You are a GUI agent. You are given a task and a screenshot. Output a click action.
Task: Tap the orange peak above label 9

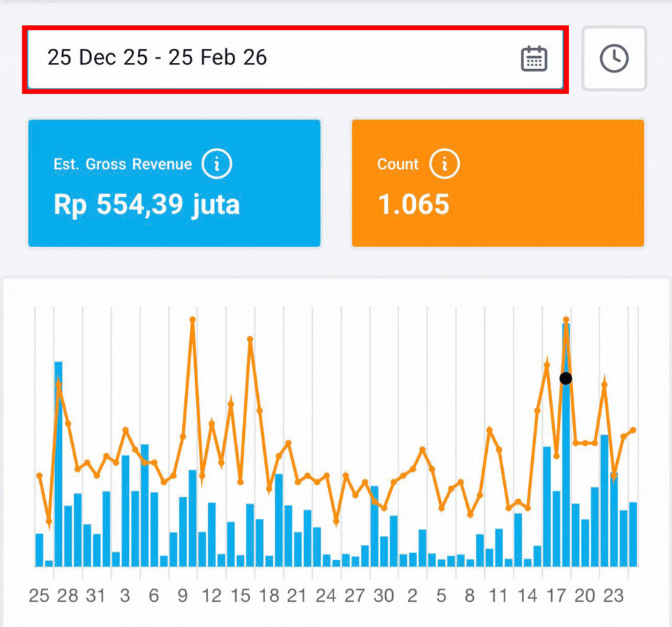point(192,320)
